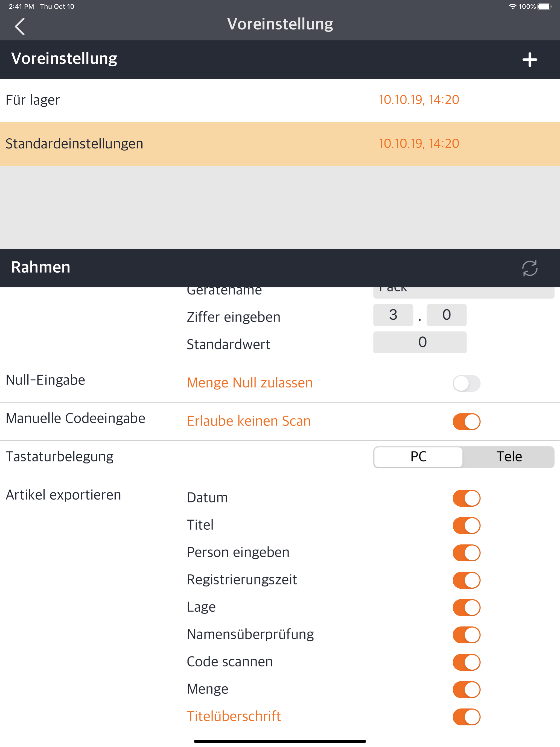Disable Erlaube keinen Scan switch
560x747 pixels.
466,421
